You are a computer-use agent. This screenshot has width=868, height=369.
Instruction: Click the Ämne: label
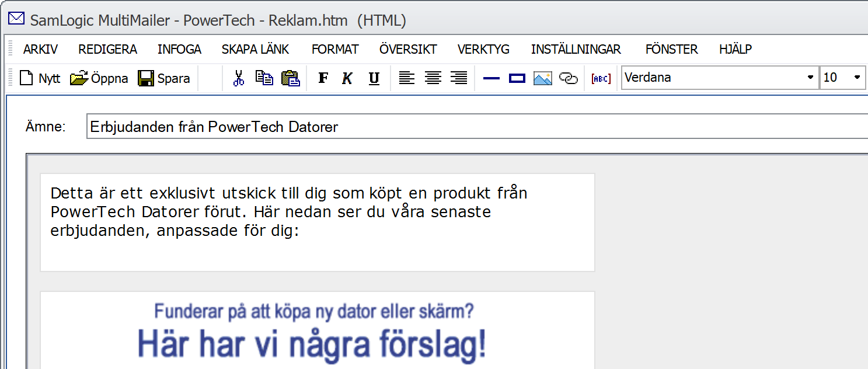point(46,127)
